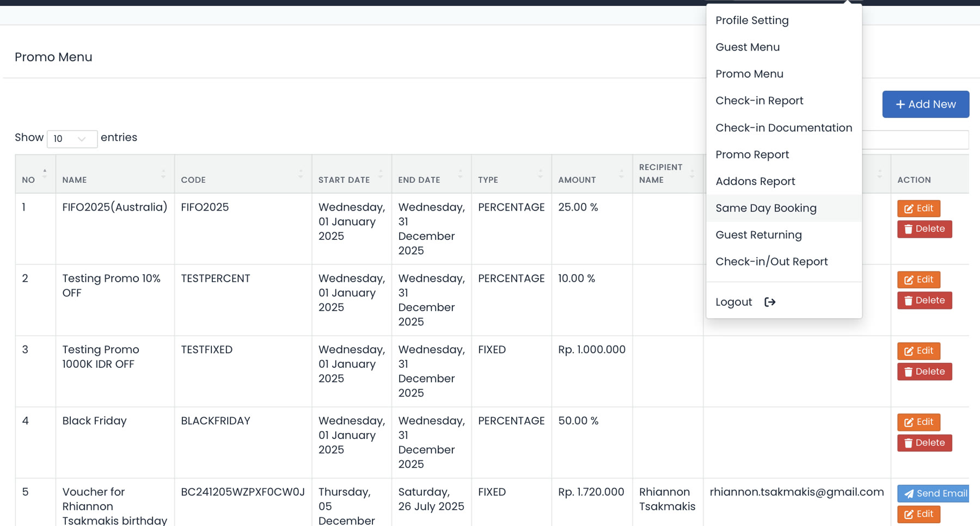Sort by START DATE column arrows
This screenshot has width=980, height=526.
[x=381, y=174]
